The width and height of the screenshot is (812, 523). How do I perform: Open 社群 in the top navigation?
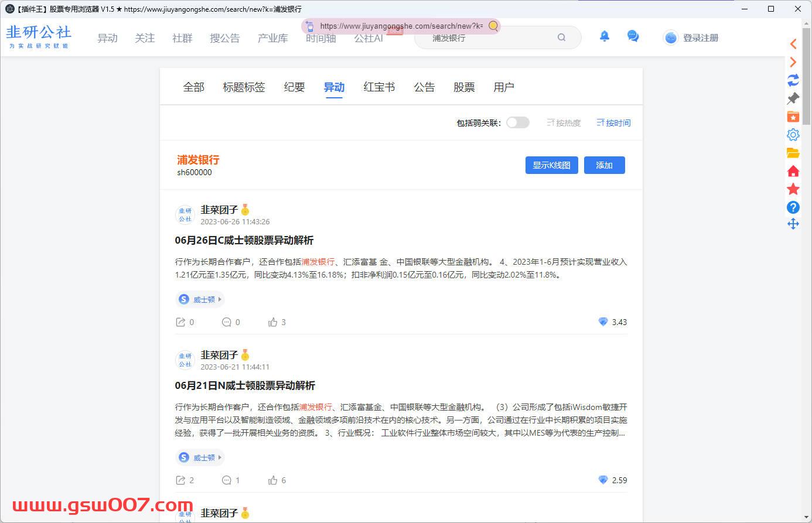(182, 38)
